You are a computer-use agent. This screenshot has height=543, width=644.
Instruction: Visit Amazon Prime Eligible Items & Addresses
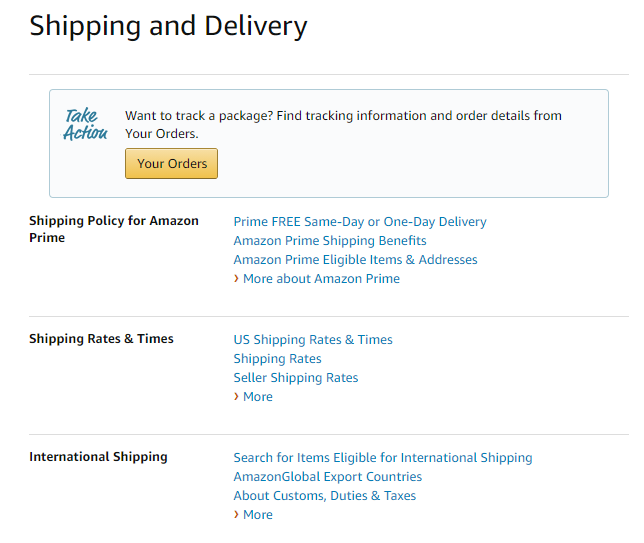[355, 260]
